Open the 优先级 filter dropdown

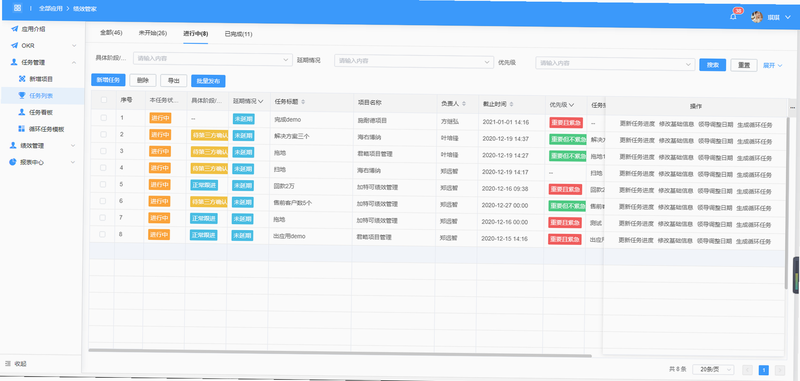[615, 64]
